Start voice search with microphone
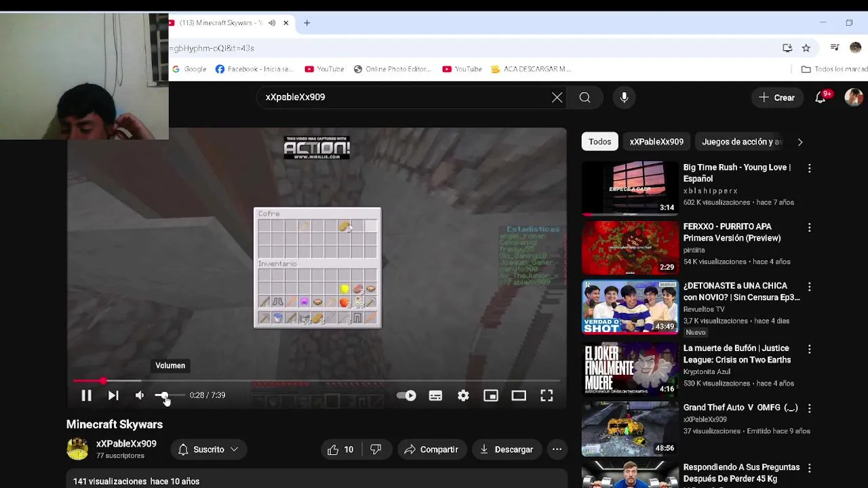This screenshot has width=868, height=488. tap(624, 97)
